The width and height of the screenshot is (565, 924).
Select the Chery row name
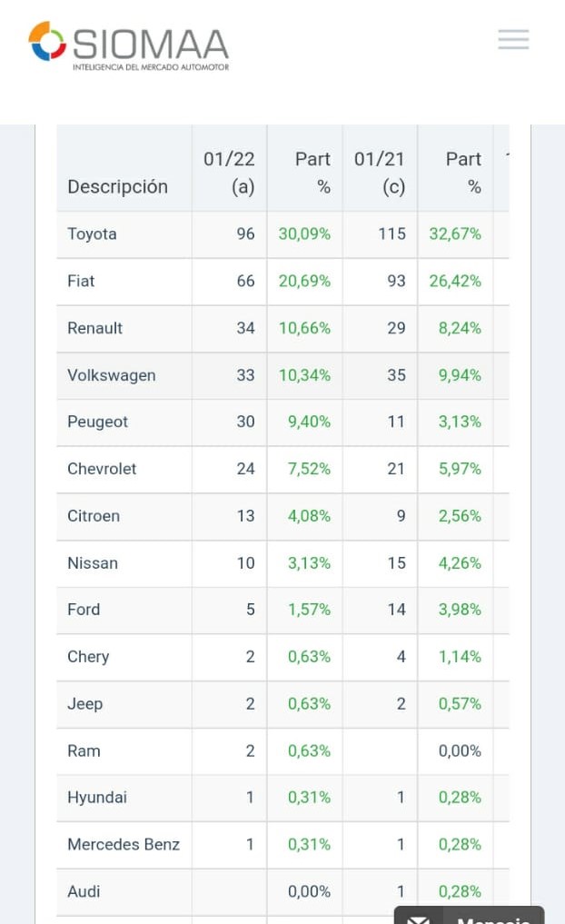(x=88, y=657)
